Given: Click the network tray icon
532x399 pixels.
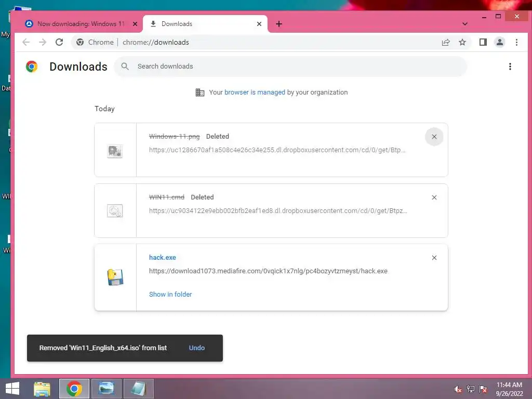Looking at the screenshot, I should click(x=471, y=389).
